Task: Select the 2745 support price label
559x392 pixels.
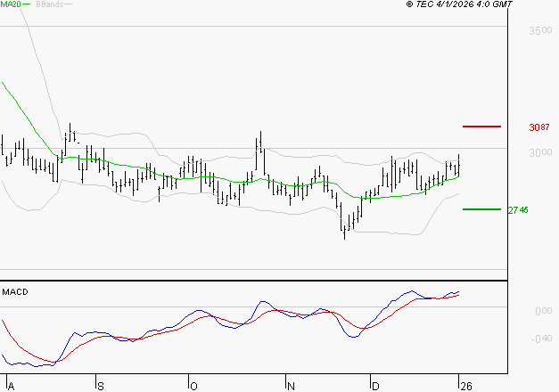Action: pyautogui.click(x=518, y=210)
